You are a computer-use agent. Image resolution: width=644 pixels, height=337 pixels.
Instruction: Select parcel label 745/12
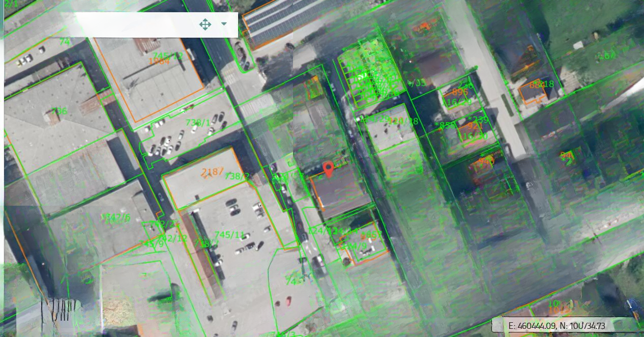coord(168,55)
